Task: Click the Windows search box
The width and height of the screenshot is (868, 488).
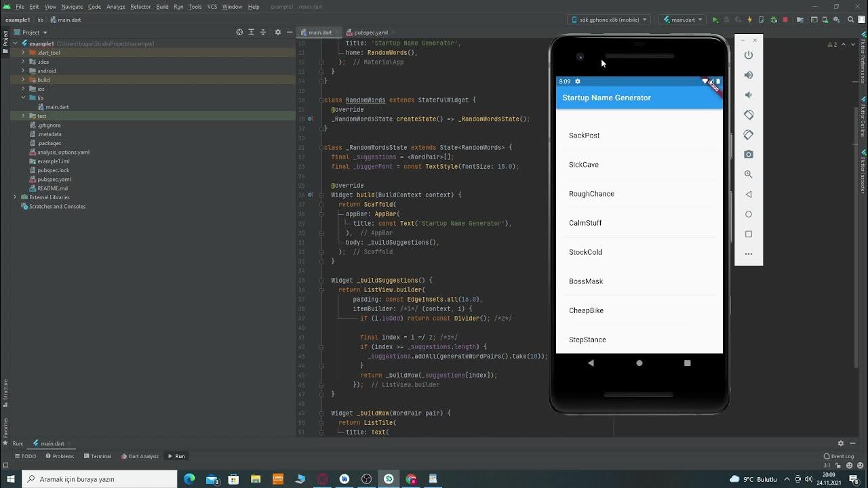Action: [x=99, y=479]
